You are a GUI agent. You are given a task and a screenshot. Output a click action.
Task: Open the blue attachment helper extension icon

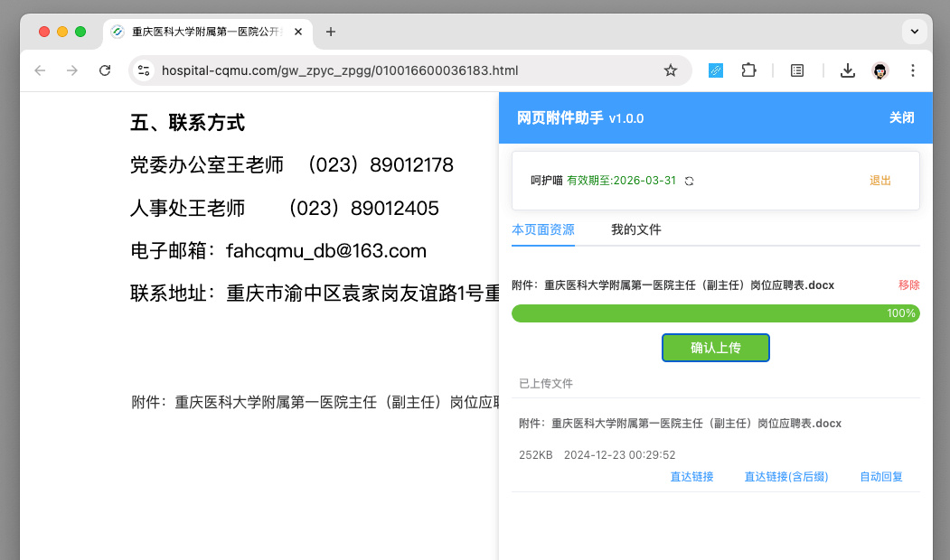(716, 70)
